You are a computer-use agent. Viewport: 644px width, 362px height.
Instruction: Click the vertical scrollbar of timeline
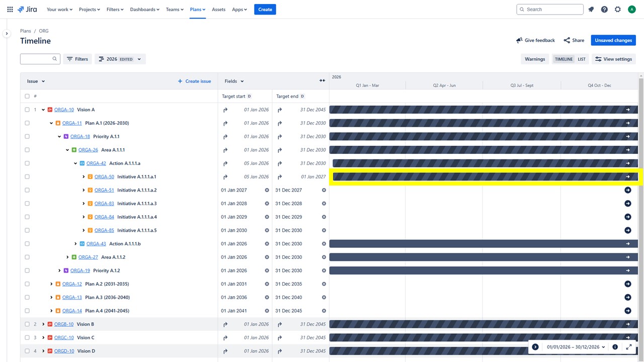[x=640, y=216]
